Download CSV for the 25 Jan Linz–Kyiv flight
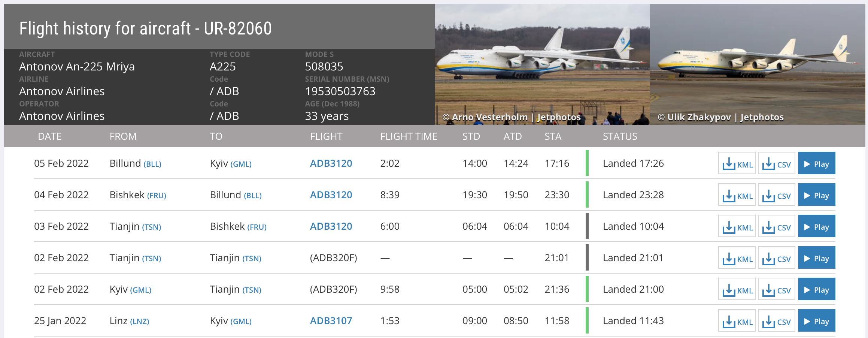 776,320
